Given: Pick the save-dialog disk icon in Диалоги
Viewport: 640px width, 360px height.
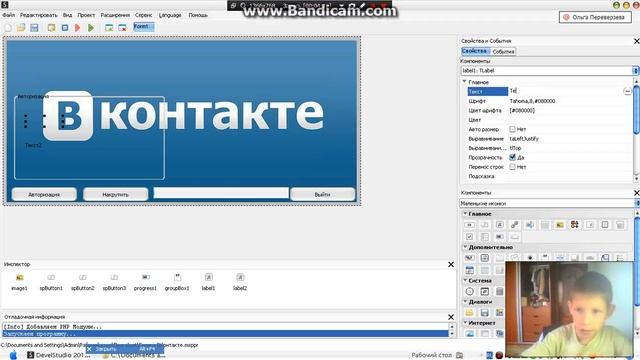Looking at the screenshot, I should click(484, 313).
